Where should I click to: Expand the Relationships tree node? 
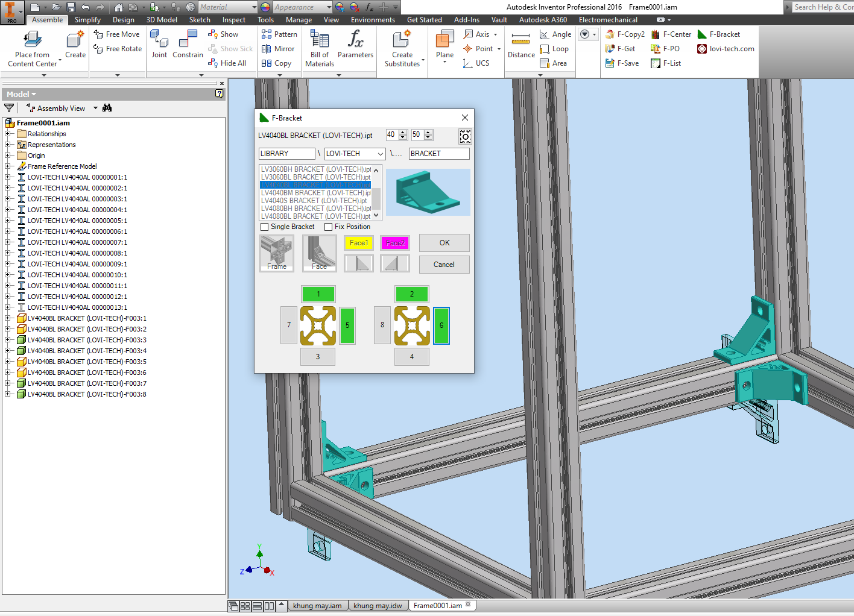point(8,134)
